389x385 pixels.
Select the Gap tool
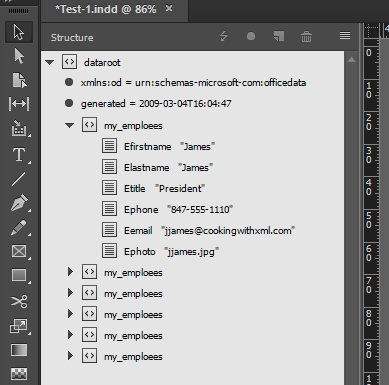coord(19,104)
